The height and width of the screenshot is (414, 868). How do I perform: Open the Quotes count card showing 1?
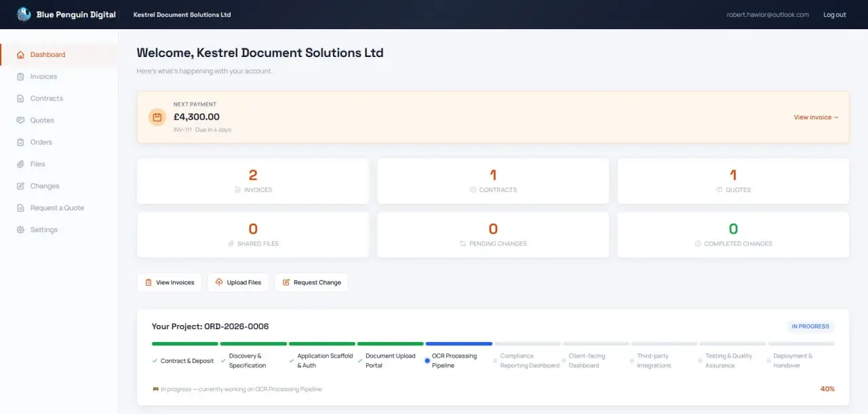[733, 181]
